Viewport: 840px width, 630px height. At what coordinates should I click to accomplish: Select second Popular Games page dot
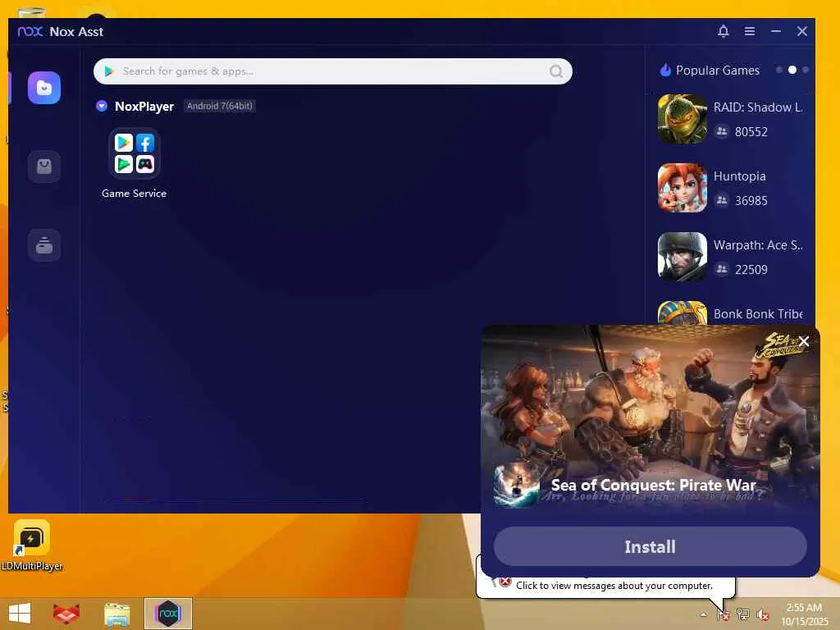(792, 71)
